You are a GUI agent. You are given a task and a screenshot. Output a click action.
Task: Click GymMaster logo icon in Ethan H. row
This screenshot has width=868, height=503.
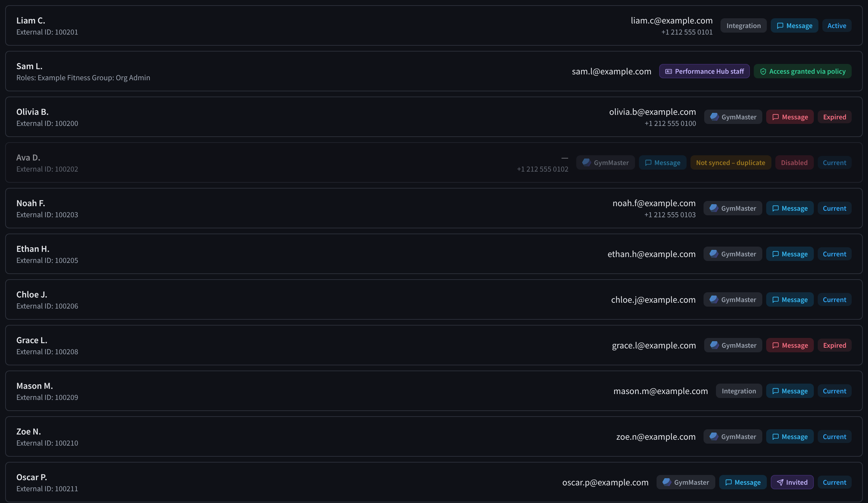pyautogui.click(x=714, y=254)
